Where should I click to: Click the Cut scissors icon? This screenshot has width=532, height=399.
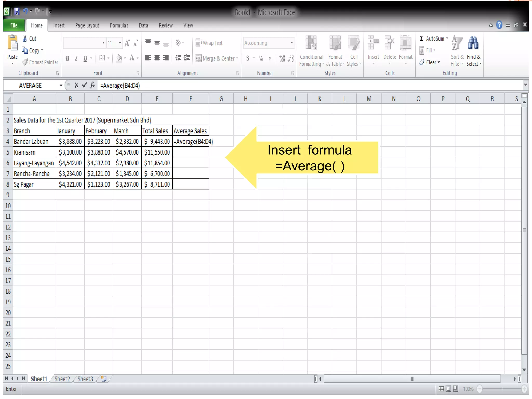[25, 39]
